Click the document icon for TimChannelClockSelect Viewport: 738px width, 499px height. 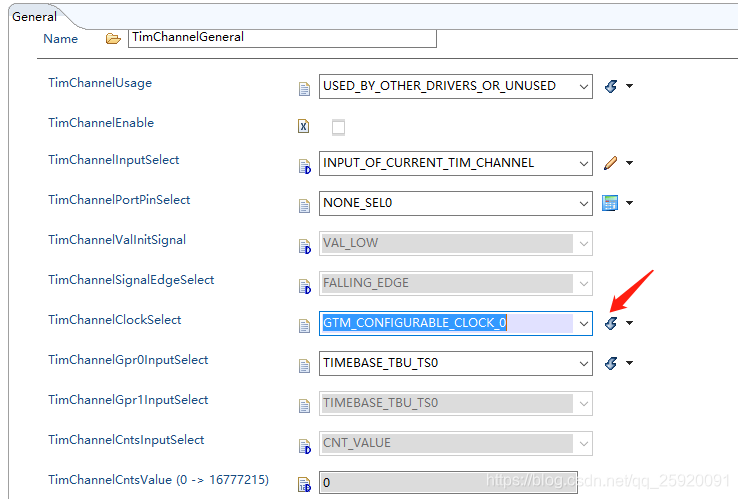tap(305, 326)
